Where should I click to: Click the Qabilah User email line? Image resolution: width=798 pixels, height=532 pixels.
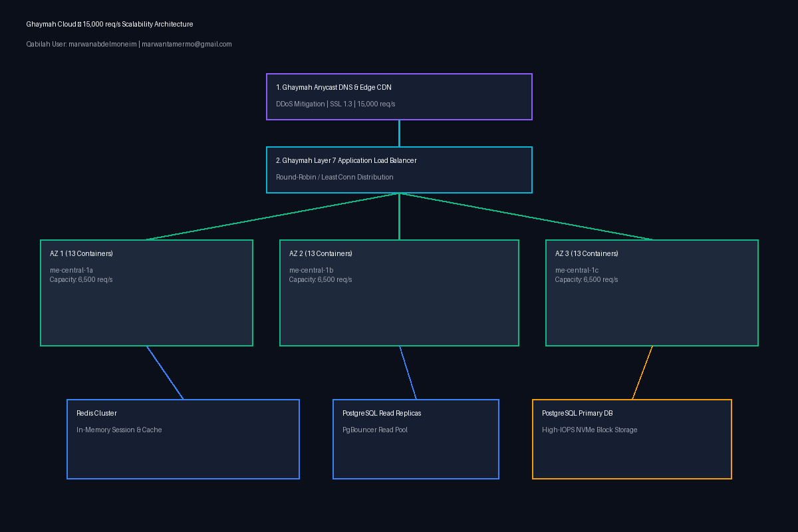click(x=129, y=44)
